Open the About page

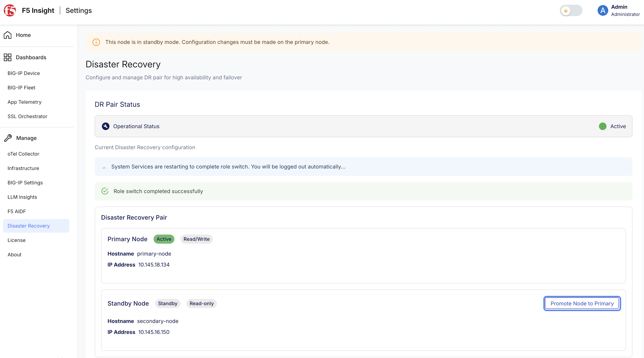[14, 255]
